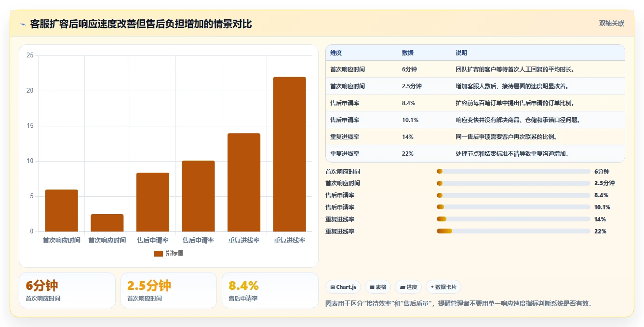This screenshot has height=327, width=644.
Task: Click the 14% value beside its progress bar
Action: tap(600, 219)
